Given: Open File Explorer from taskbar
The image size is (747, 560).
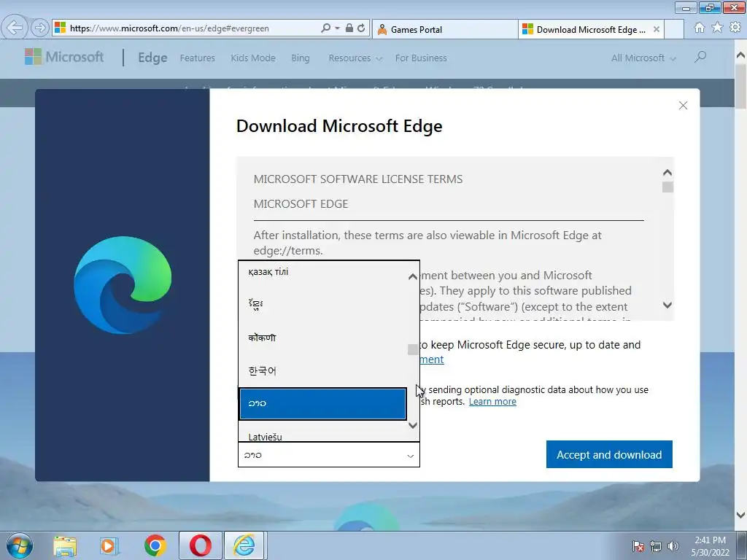Looking at the screenshot, I should tap(65, 545).
